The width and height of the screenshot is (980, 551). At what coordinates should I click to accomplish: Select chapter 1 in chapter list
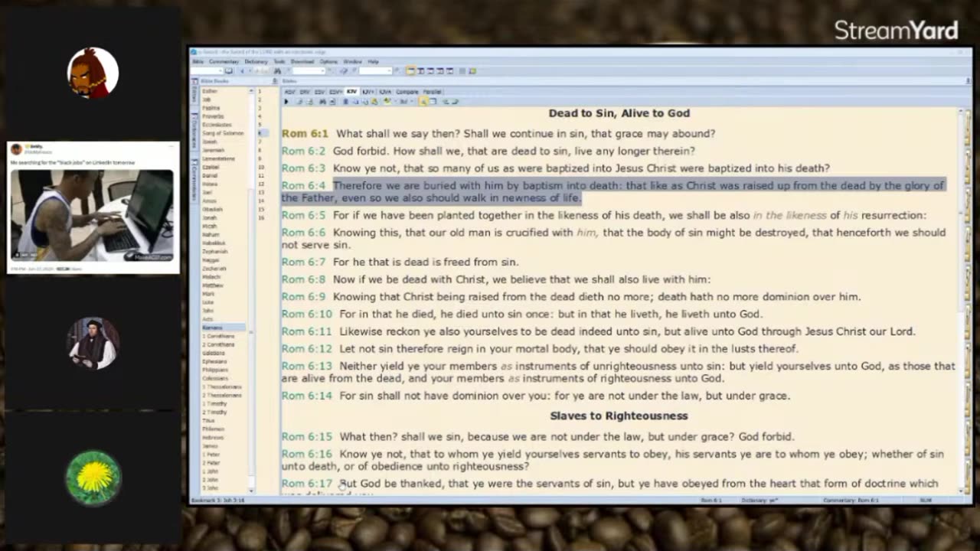click(260, 90)
